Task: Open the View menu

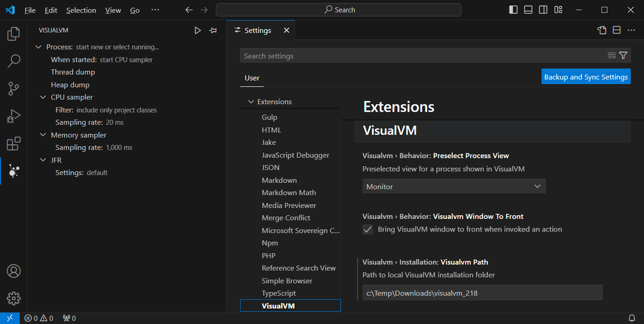Action: pos(113,10)
